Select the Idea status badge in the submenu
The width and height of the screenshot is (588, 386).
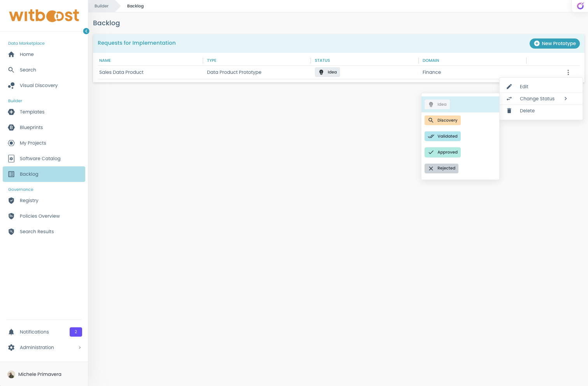click(x=437, y=104)
